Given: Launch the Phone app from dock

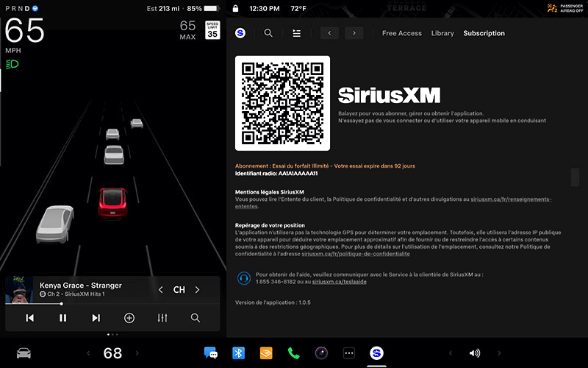Looking at the screenshot, I should coord(294,353).
